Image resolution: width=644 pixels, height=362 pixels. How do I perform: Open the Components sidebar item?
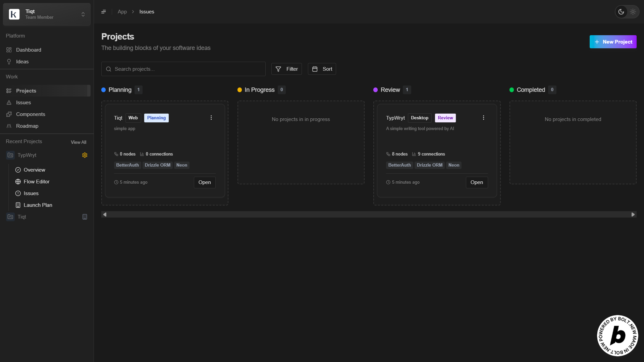pyautogui.click(x=31, y=114)
